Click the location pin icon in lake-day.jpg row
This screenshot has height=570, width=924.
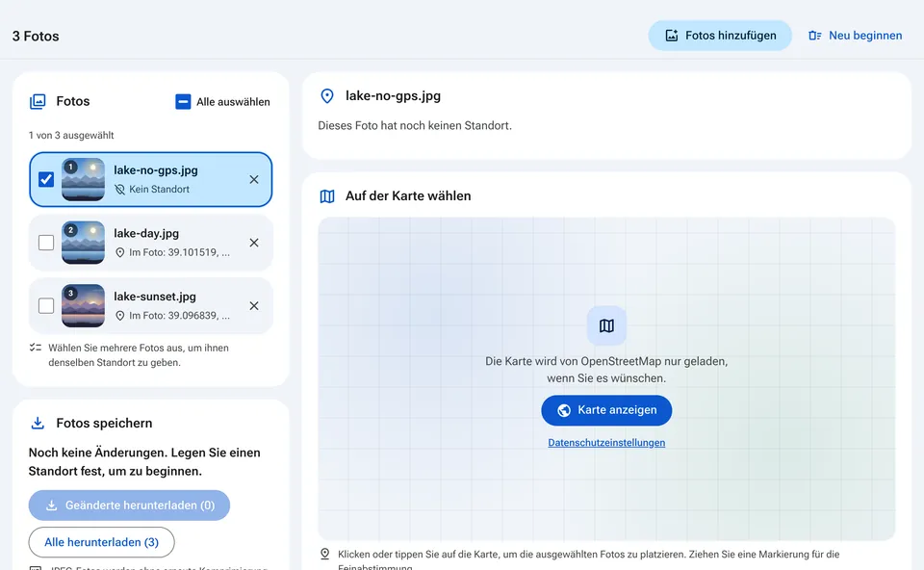click(119, 252)
